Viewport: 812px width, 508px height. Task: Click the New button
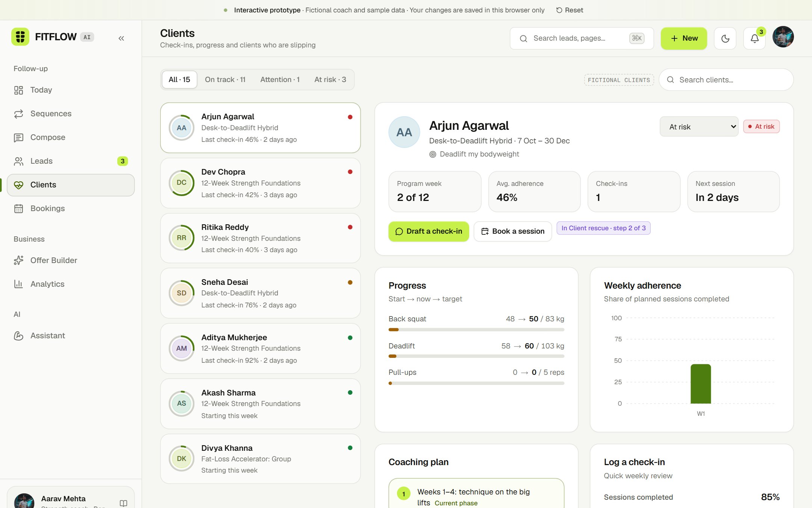point(684,38)
